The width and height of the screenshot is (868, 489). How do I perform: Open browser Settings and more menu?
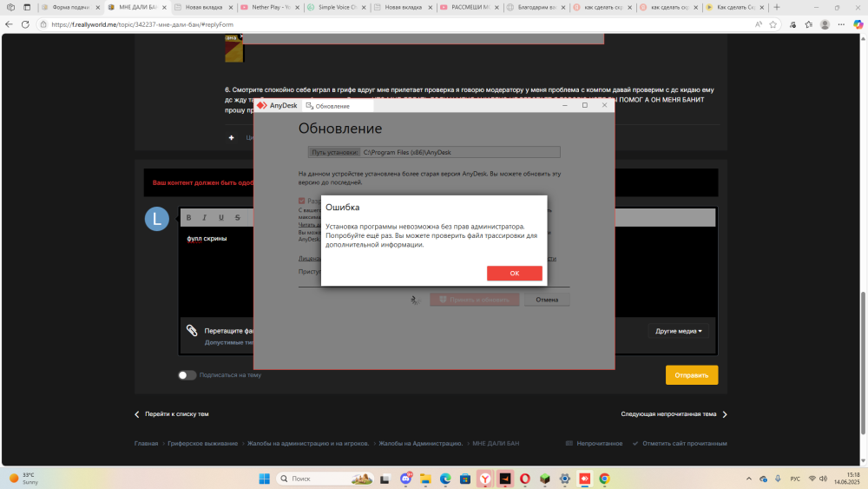(841, 24)
